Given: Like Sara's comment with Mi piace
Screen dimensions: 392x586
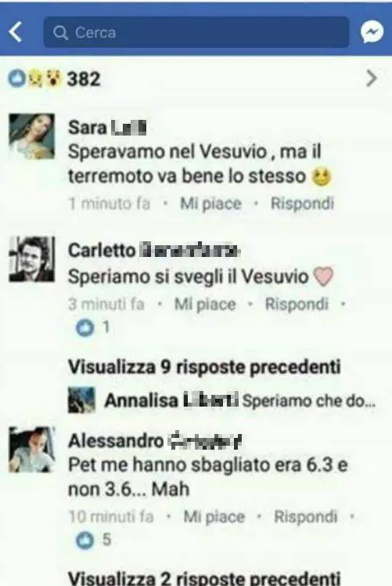Looking at the screenshot, I should [211, 204].
